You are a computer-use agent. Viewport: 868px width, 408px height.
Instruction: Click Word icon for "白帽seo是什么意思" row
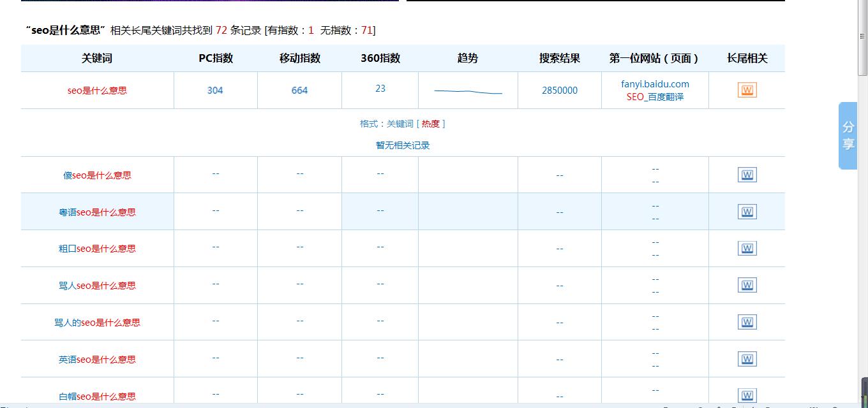pos(747,395)
